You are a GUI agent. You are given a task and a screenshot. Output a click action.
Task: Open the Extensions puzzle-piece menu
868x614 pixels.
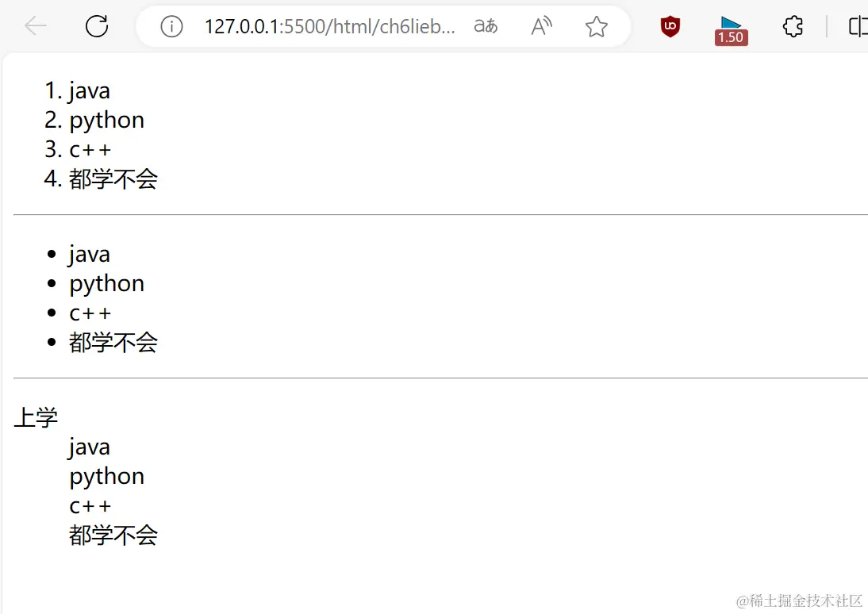[793, 26]
